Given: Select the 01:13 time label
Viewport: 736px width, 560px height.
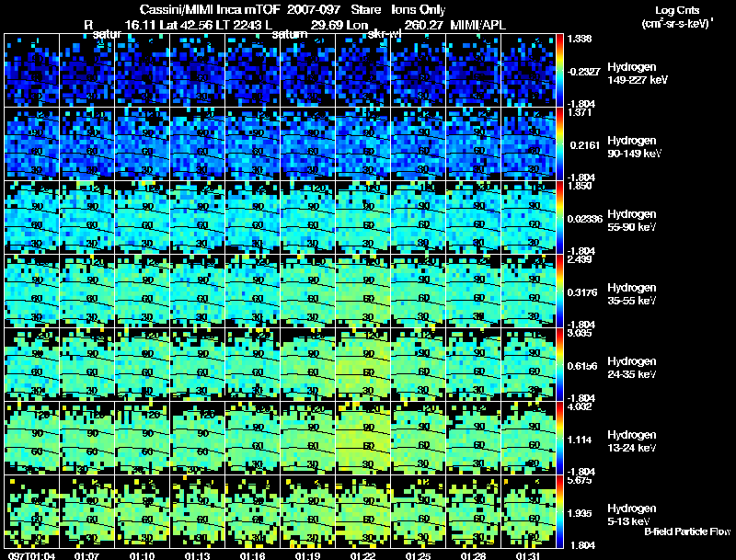Looking at the screenshot, I should click(197, 555).
